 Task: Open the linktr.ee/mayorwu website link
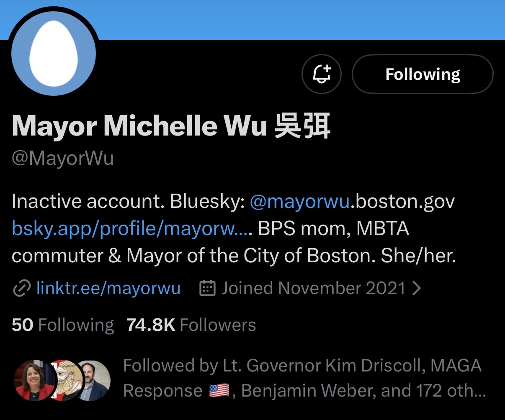[108, 288]
